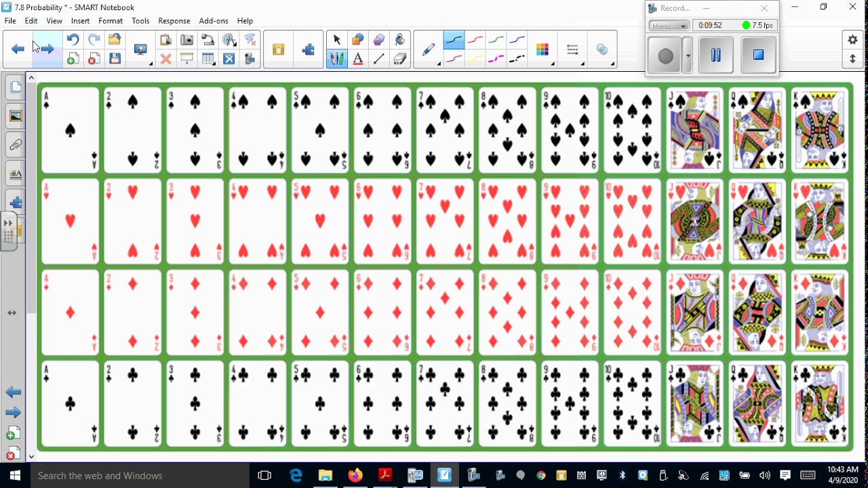The image size is (868, 488).
Task: Pick the green pen stroke
Action: pyautogui.click(x=496, y=40)
